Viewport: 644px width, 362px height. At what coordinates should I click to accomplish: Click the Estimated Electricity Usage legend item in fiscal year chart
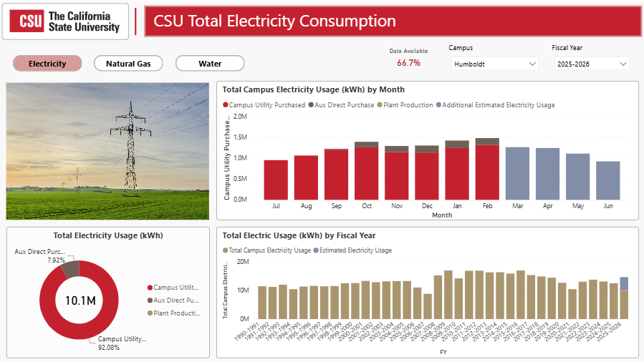click(x=352, y=250)
